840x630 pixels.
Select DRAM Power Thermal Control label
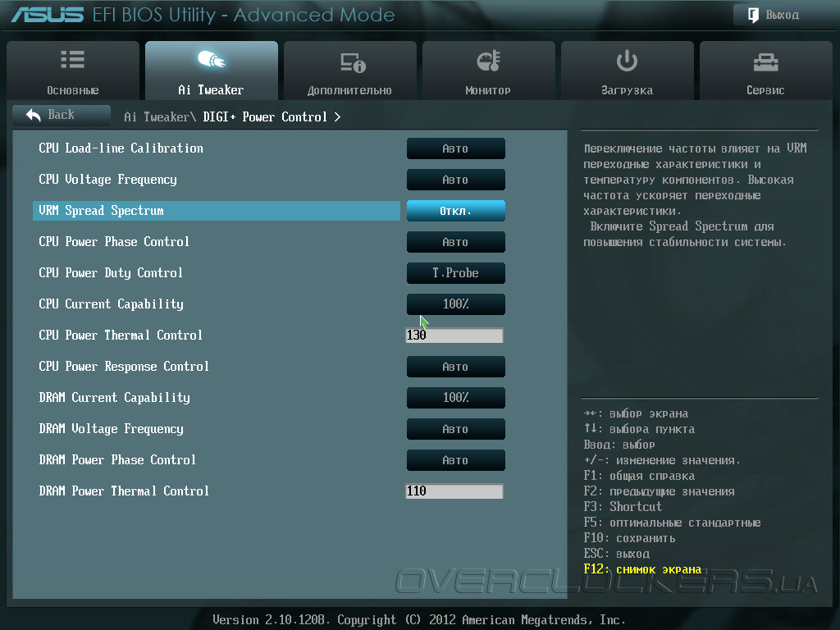124,491
